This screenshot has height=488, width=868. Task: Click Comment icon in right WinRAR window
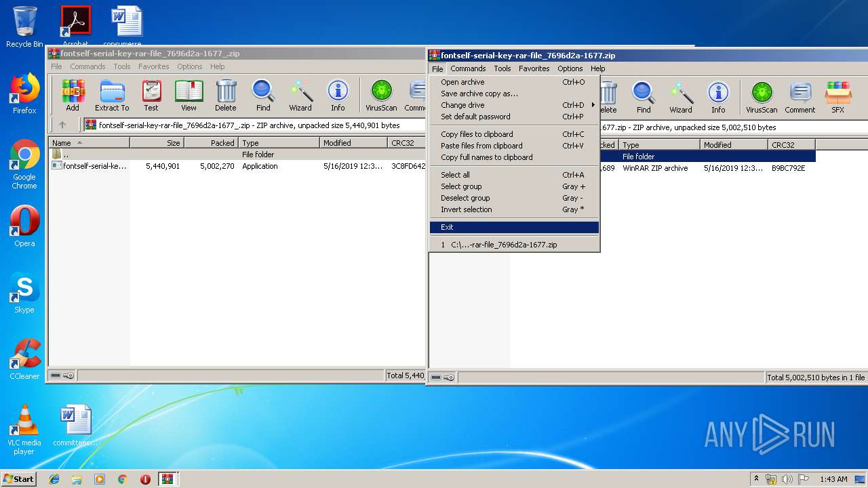(800, 98)
